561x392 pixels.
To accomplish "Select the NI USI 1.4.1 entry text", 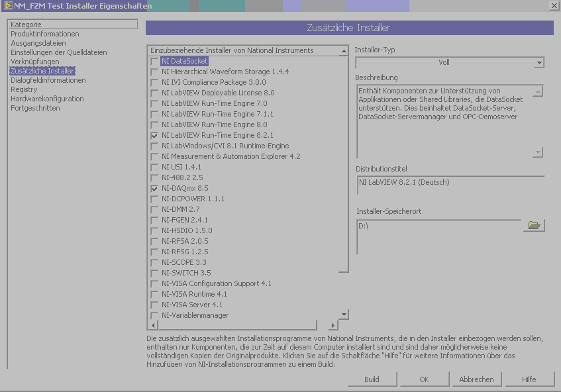I will pyautogui.click(x=181, y=167).
